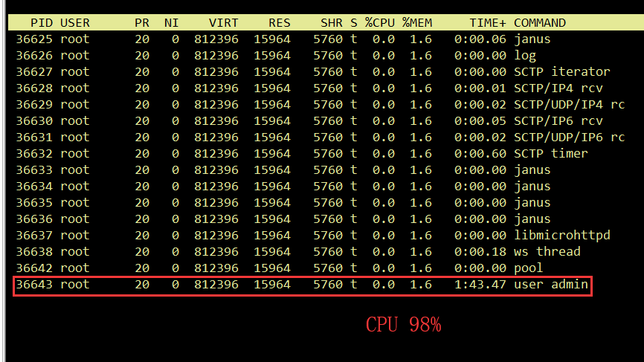
Task: Select the TIME+ column header
Action: click(x=487, y=23)
